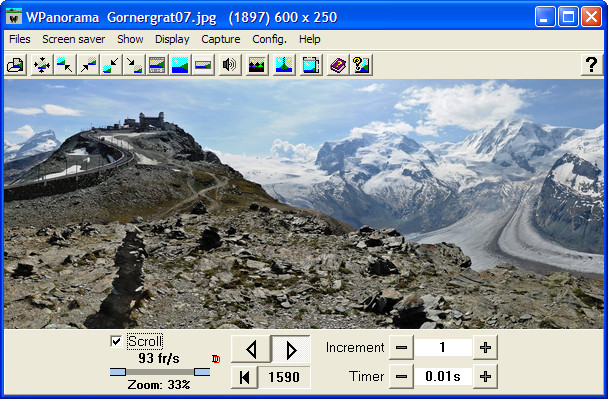Click the zoom slider track middle

[160, 372]
